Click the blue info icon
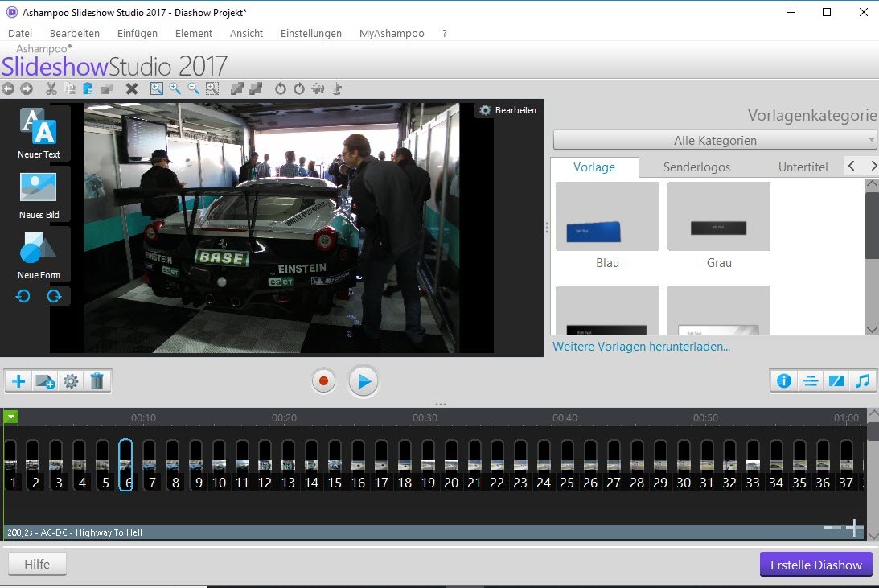The height and width of the screenshot is (588, 879). click(x=784, y=381)
